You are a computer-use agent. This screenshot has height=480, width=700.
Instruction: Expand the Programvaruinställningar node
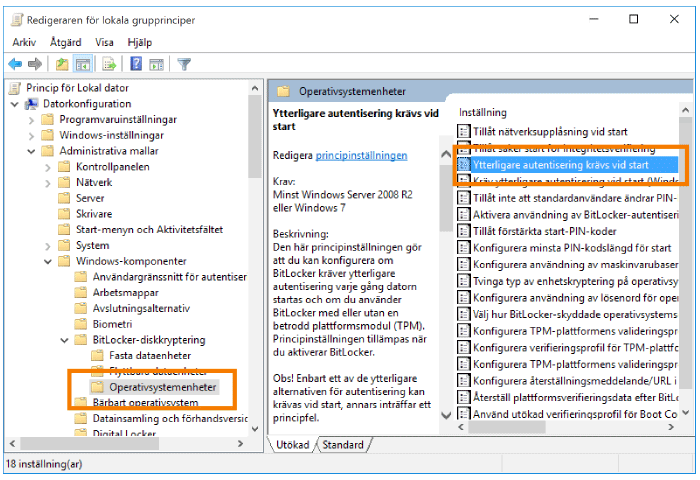[x=30, y=120]
